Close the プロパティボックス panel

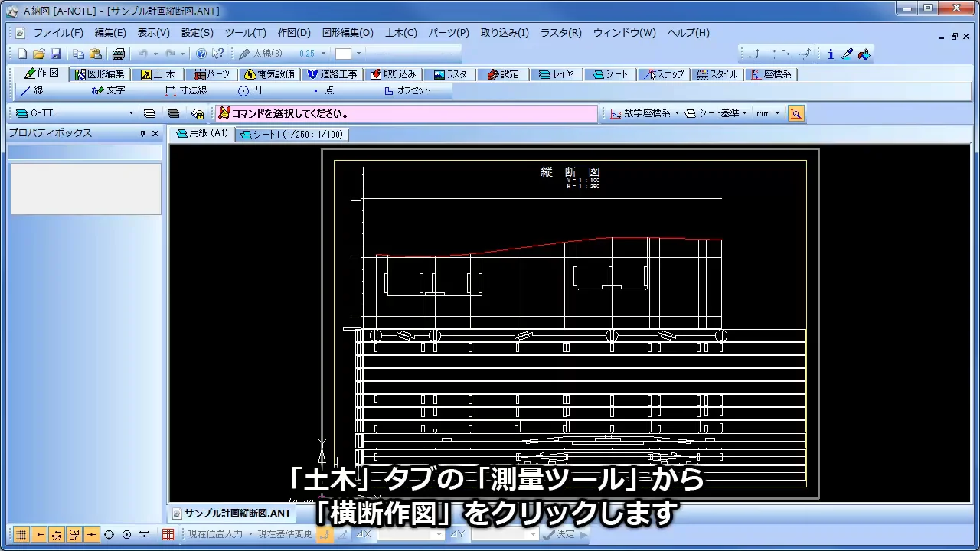(155, 133)
